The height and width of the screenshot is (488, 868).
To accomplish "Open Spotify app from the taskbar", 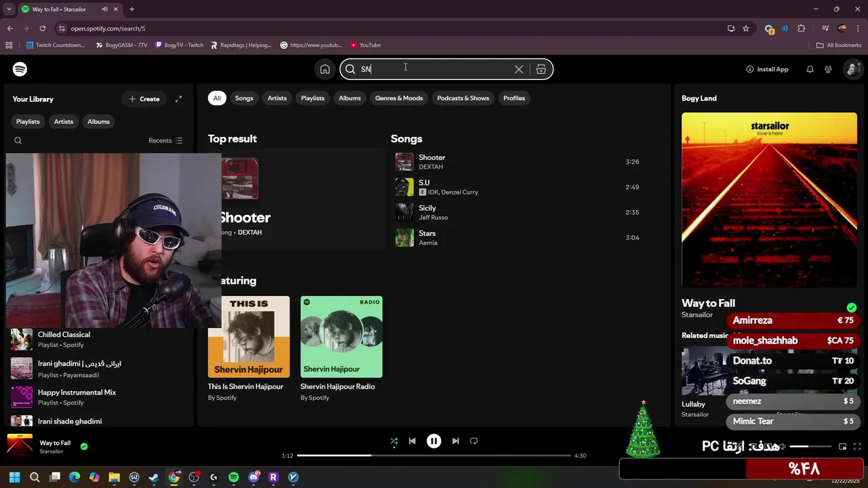I will pyautogui.click(x=233, y=477).
